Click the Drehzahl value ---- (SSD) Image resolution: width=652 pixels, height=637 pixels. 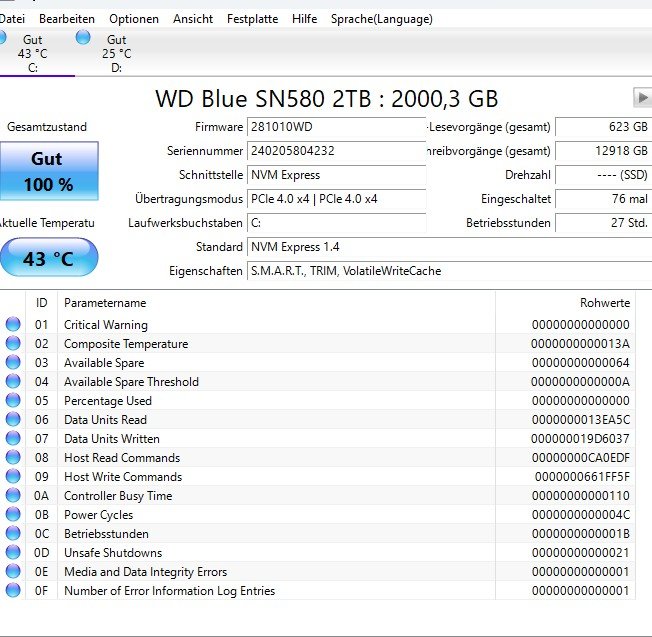click(603, 175)
